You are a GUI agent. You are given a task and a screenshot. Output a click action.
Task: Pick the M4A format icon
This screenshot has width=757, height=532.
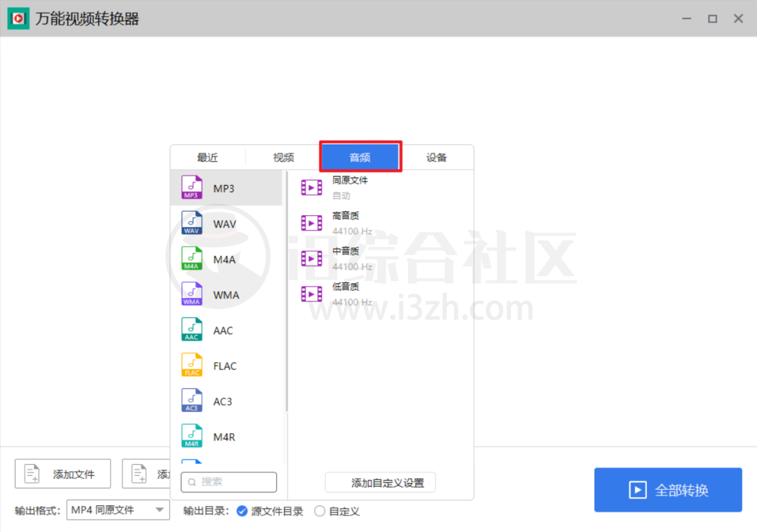191,259
